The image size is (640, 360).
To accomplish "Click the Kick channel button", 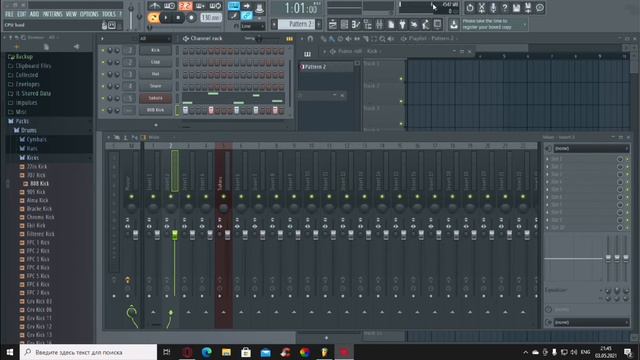I will (x=155, y=50).
